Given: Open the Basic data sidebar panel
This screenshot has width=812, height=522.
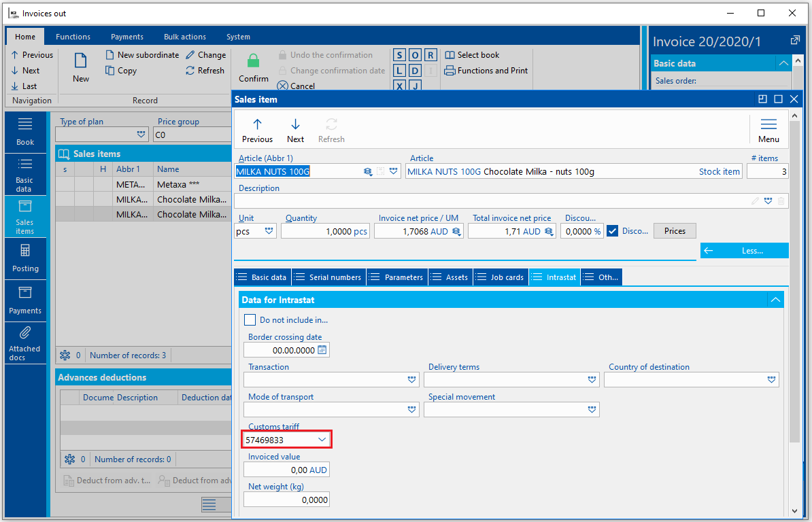Looking at the screenshot, I should point(25,175).
